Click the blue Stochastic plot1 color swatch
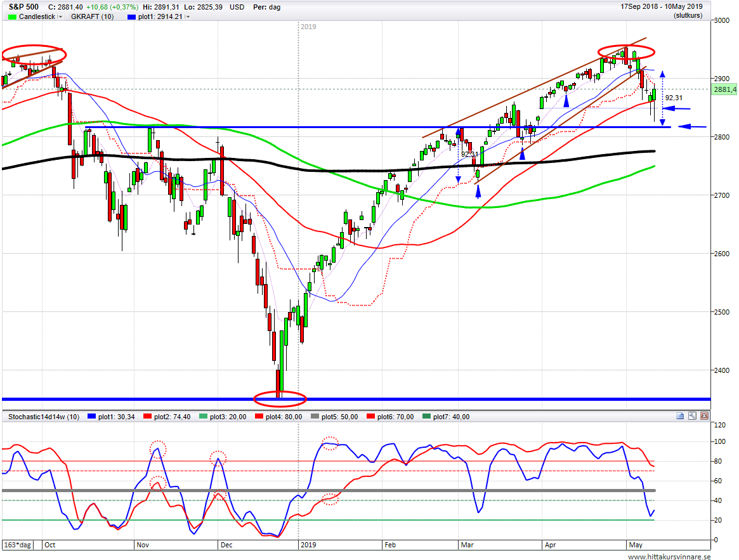739x560 pixels. coord(91,417)
